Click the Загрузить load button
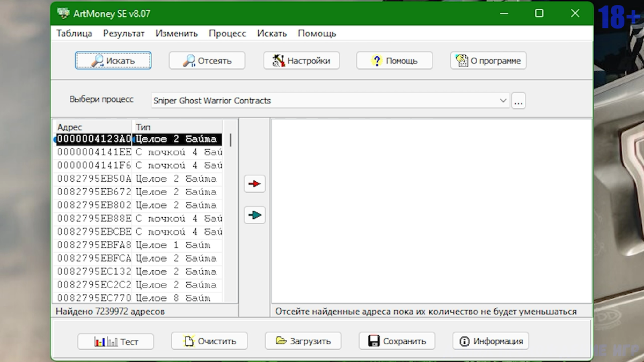The width and height of the screenshot is (644, 362). (x=303, y=341)
